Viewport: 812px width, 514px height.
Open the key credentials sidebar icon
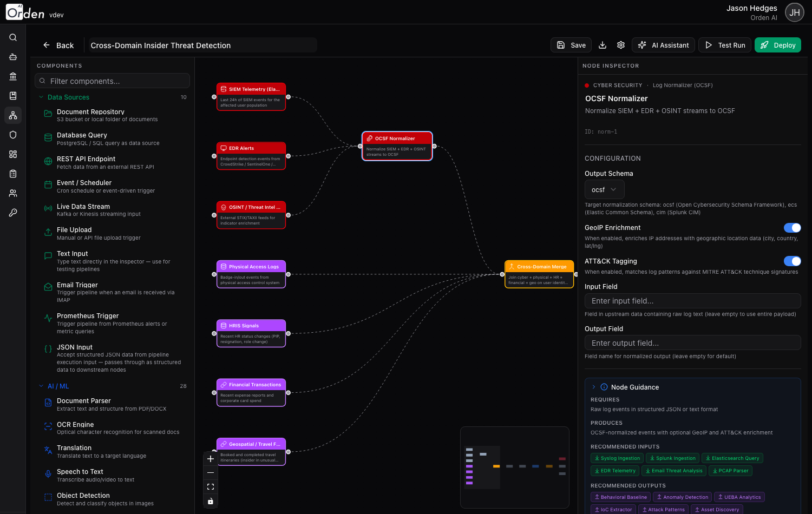pos(13,213)
